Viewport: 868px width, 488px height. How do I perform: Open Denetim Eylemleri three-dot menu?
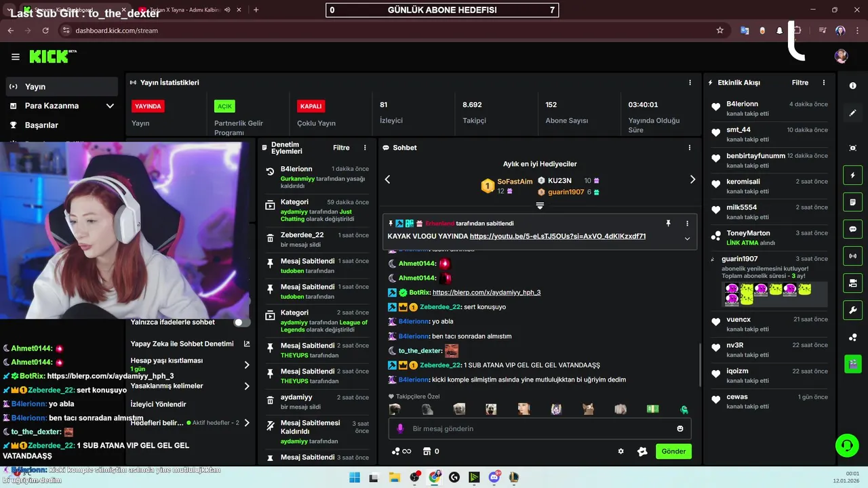[365, 148]
